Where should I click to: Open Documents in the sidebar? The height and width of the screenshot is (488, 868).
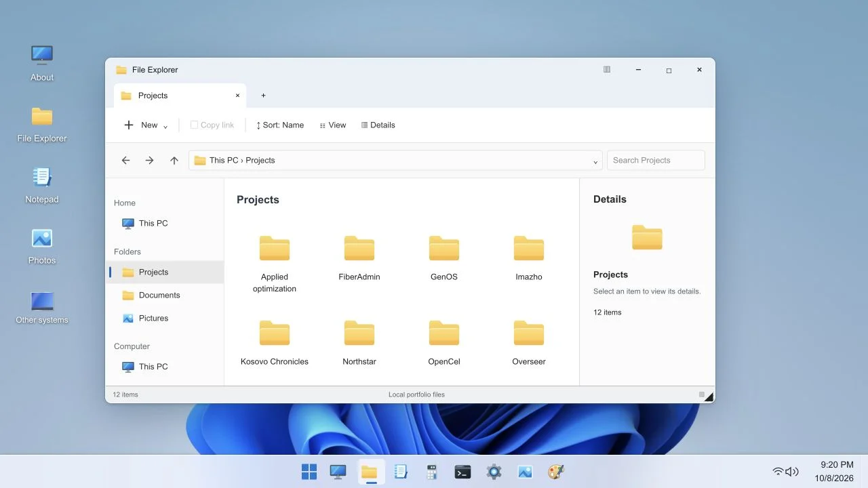click(x=165, y=296)
